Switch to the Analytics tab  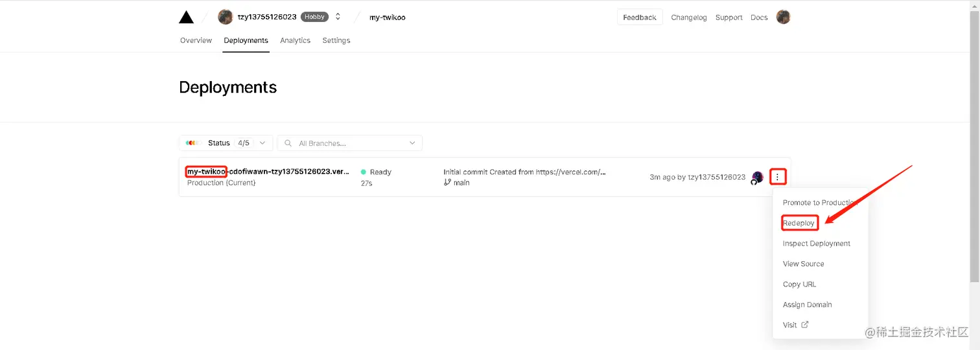[295, 40]
